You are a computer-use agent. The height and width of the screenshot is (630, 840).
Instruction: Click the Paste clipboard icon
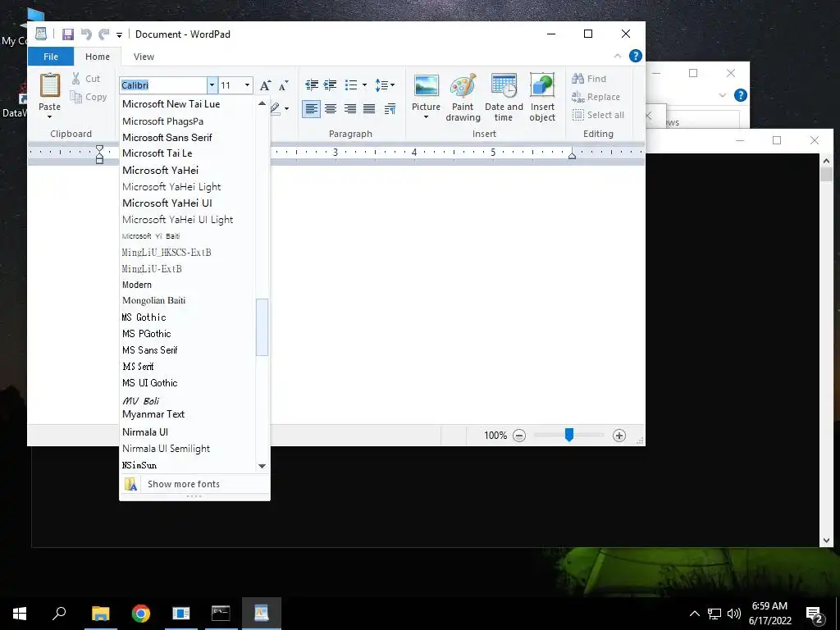50,85
